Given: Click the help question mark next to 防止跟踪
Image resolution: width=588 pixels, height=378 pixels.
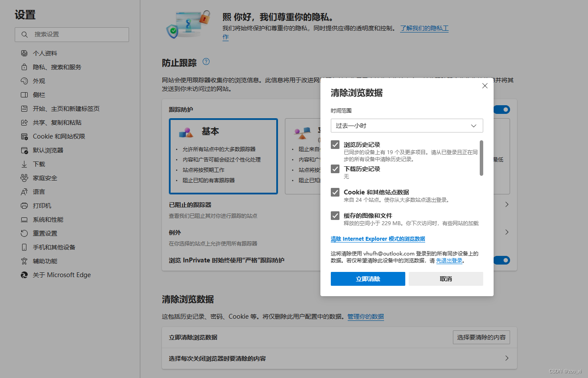Looking at the screenshot, I should 206,61.
